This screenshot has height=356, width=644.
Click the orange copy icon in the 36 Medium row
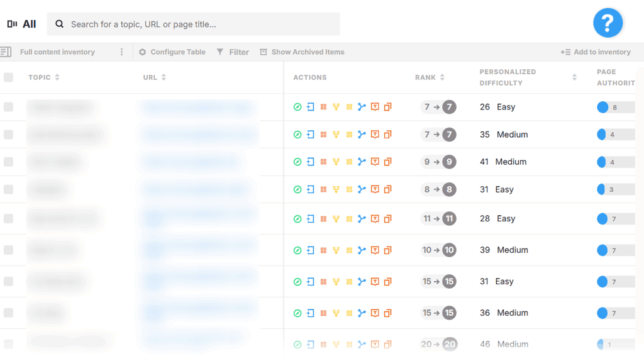tap(387, 313)
